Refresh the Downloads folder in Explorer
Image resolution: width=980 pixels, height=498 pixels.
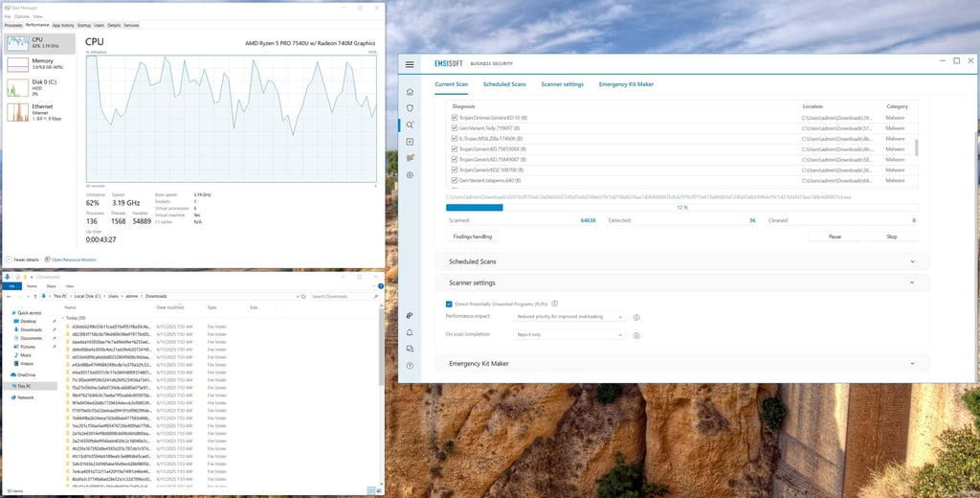(303, 297)
